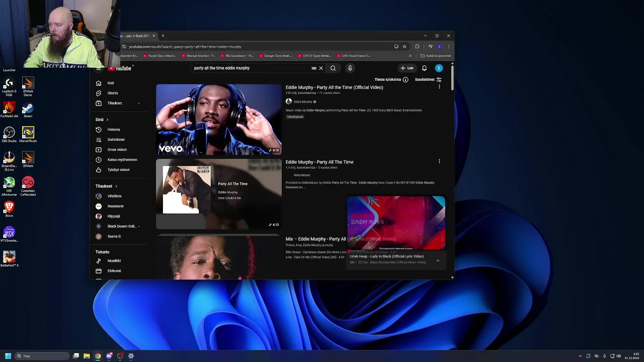Open Soittolistat in the sidebar
The image size is (644, 362).
119,139
